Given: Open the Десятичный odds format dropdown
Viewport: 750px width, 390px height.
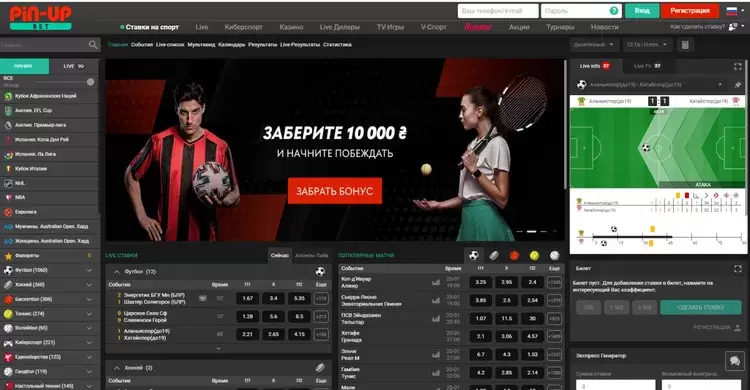Looking at the screenshot, I should pyautogui.click(x=594, y=45).
